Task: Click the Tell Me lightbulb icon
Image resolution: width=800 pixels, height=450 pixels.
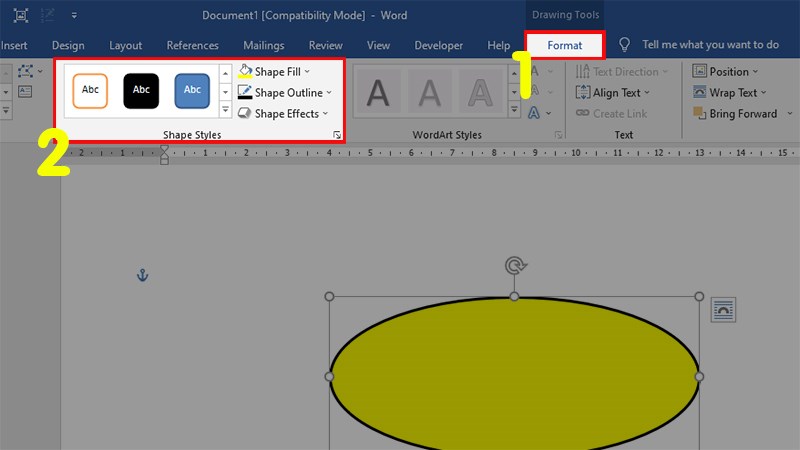Action: click(625, 45)
